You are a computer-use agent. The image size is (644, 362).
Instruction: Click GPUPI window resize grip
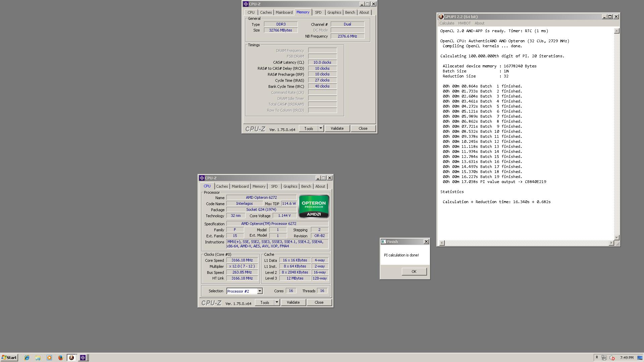(x=617, y=243)
